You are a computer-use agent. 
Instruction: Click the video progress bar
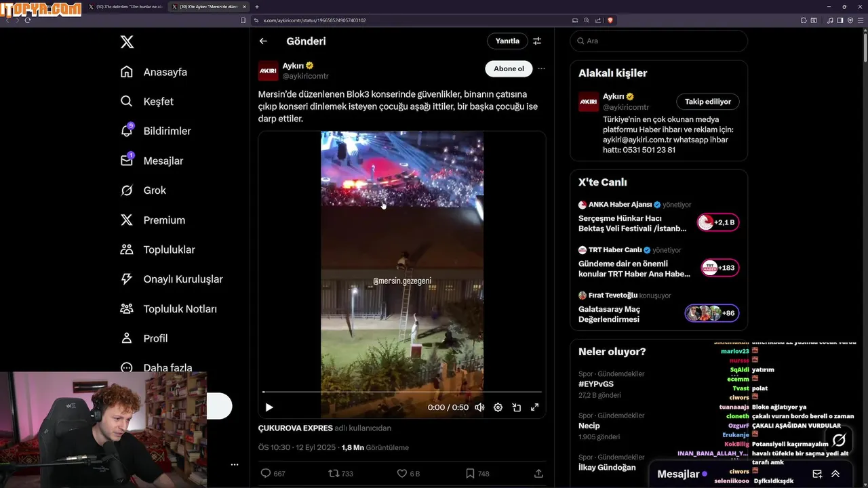pyautogui.click(x=402, y=392)
